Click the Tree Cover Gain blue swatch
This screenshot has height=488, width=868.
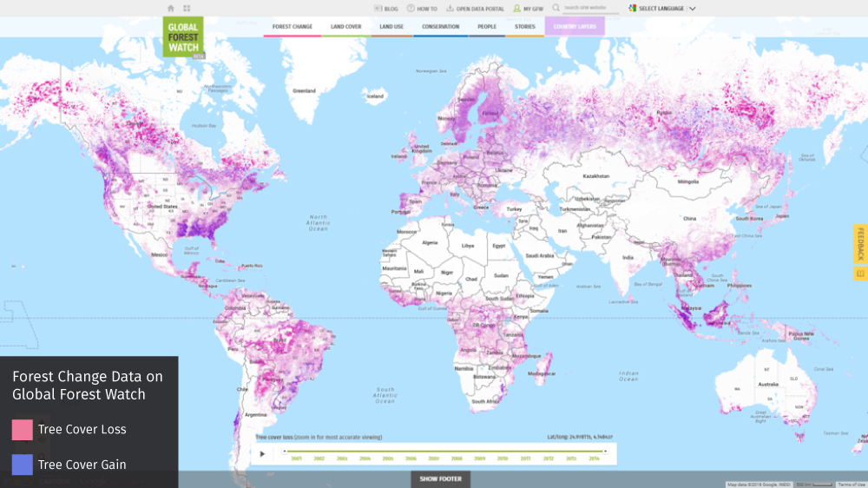(23, 465)
